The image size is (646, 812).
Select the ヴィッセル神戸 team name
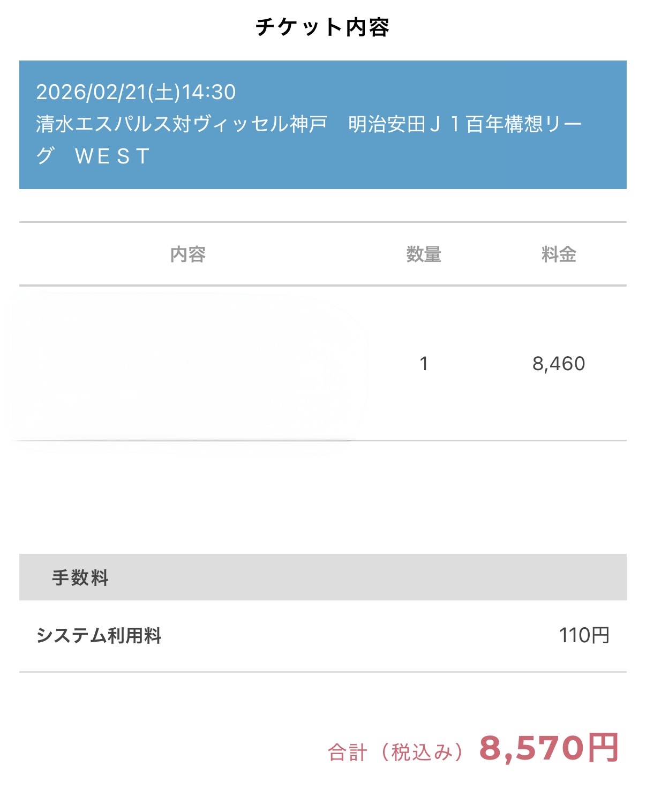coord(260,124)
